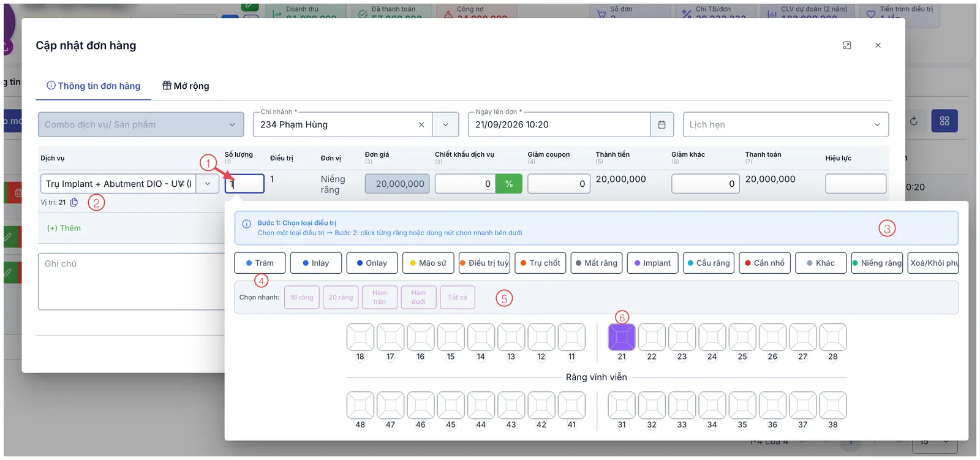Choose Cầu răng treatment type

pyautogui.click(x=709, y=263)
